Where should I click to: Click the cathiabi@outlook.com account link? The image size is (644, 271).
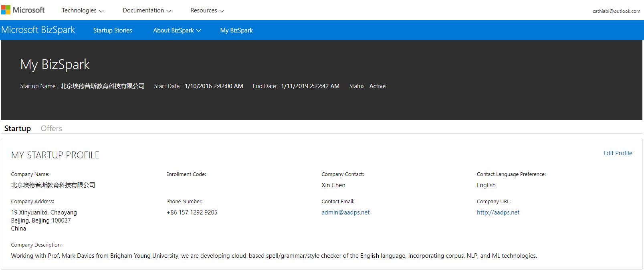tap(616, 11)
